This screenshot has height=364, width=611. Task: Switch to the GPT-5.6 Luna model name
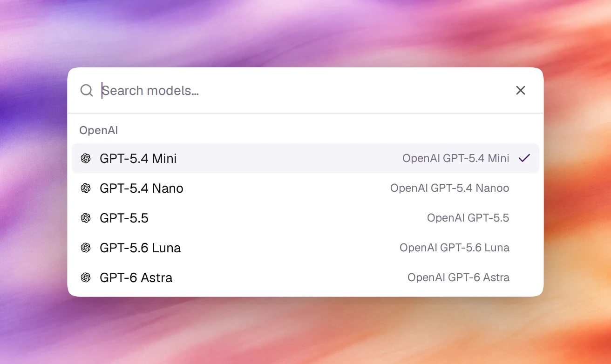(140, 248)
